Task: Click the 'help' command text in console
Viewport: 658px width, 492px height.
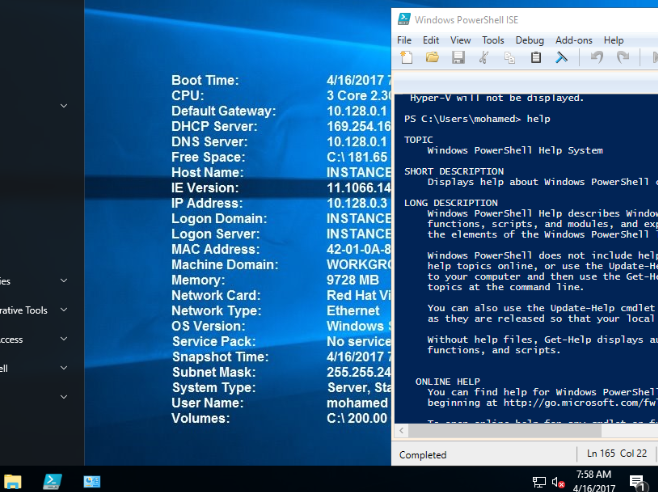Action: [x=538, y=119]
